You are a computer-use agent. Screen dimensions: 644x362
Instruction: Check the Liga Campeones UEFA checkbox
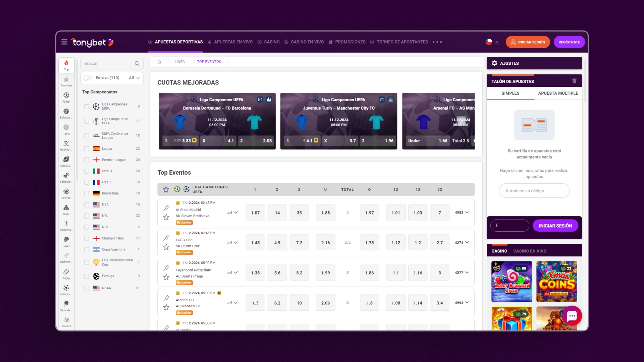(87, 107)
